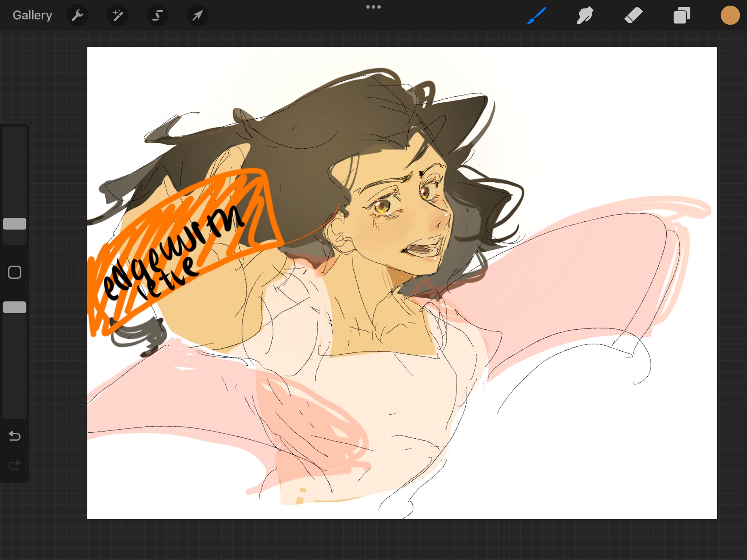This screenshot has width=747, height=560.
Task: Open the Actions wrench menu
Action: [x=77, y=15]
